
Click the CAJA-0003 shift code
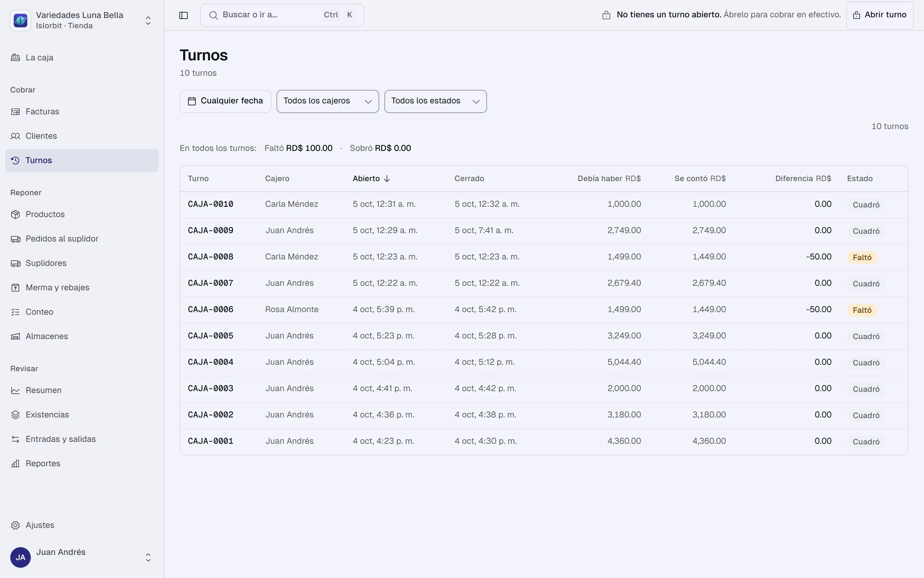point(210,389)
